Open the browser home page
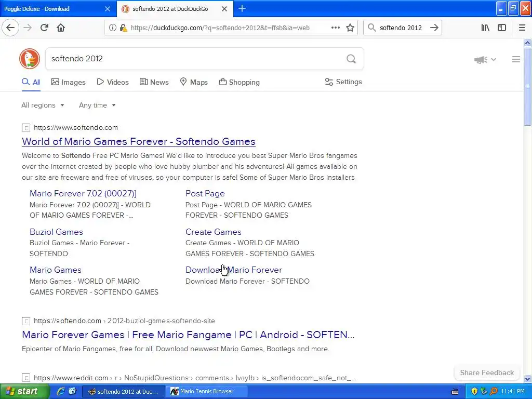This screenshot has width=532, height=399. click(61, 28)
